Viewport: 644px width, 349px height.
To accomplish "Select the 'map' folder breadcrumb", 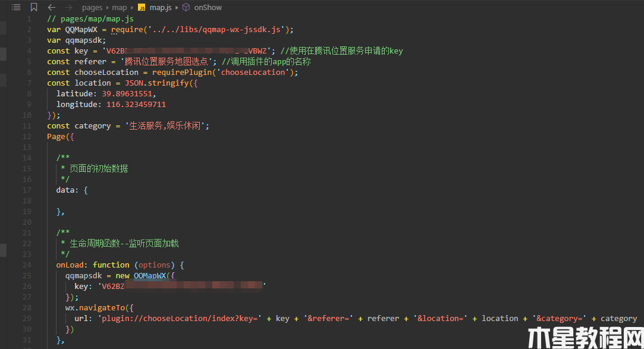I will point(119,8).
